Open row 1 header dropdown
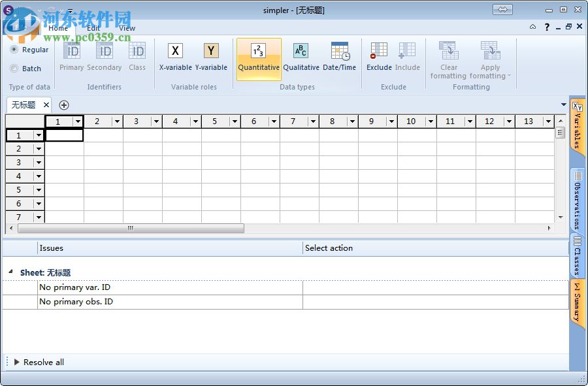 point(39,135)
